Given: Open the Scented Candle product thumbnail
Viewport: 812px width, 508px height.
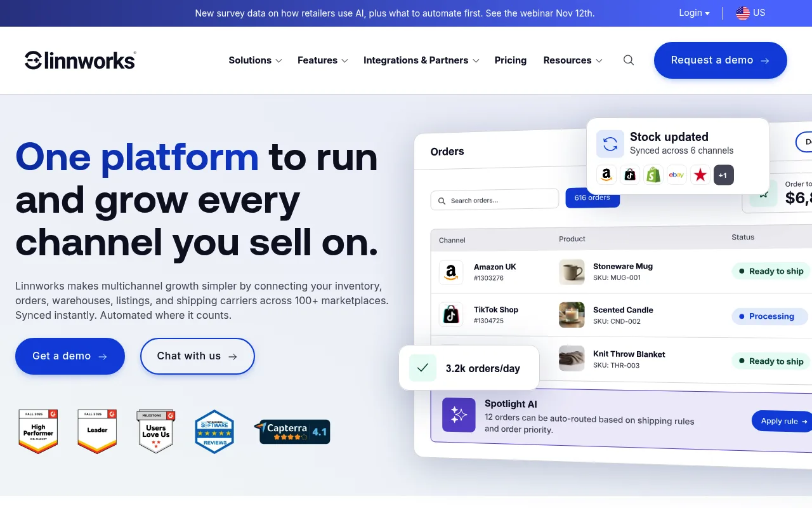Looking at the screenshot, I should [572, 315].
